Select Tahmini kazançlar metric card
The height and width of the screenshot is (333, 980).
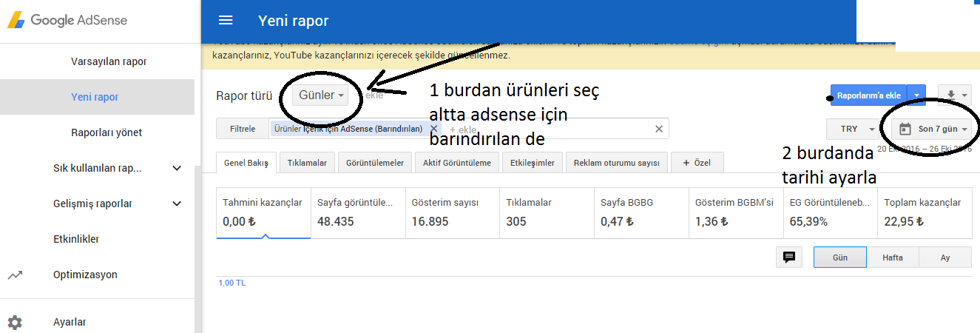click(x=263, y=212)
